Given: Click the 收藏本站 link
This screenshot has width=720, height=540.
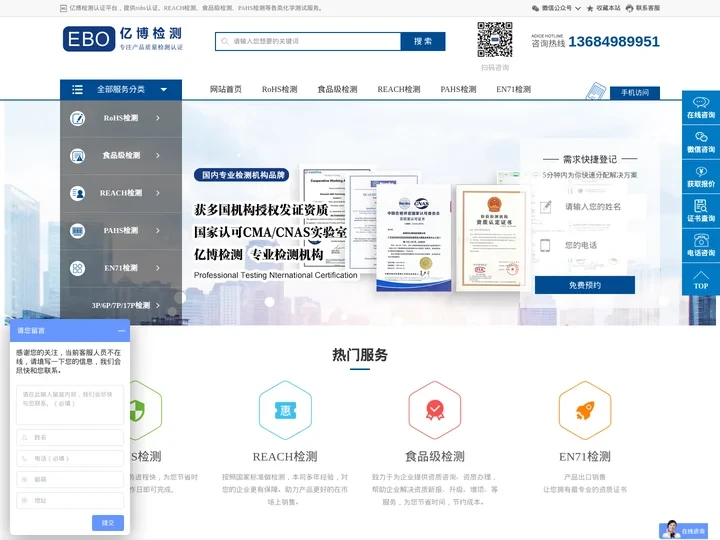Looking at the screenshot, I should [608, 8].
